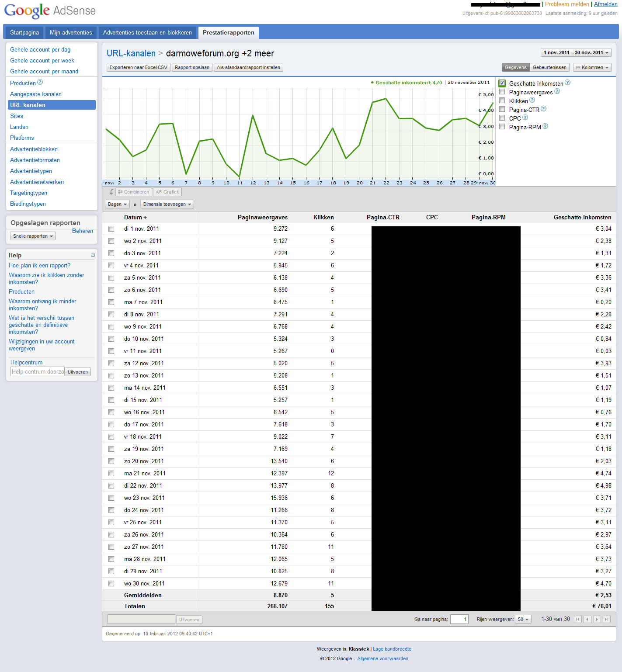This screenshot has height=672, width=622.
Task: Open help icon next to CPC
Action: click(525, 118)
